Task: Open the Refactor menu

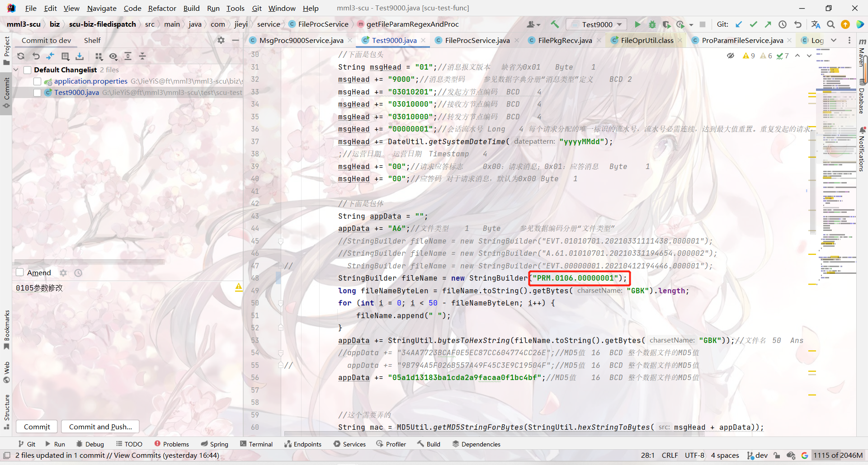Action: [162, 8]
